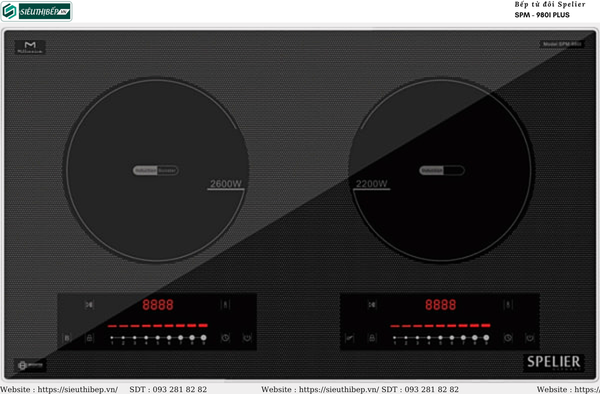Tap the bottom-left icon on the left panel
The height and width of the screenshot is (394, 600).
(67, 338)
